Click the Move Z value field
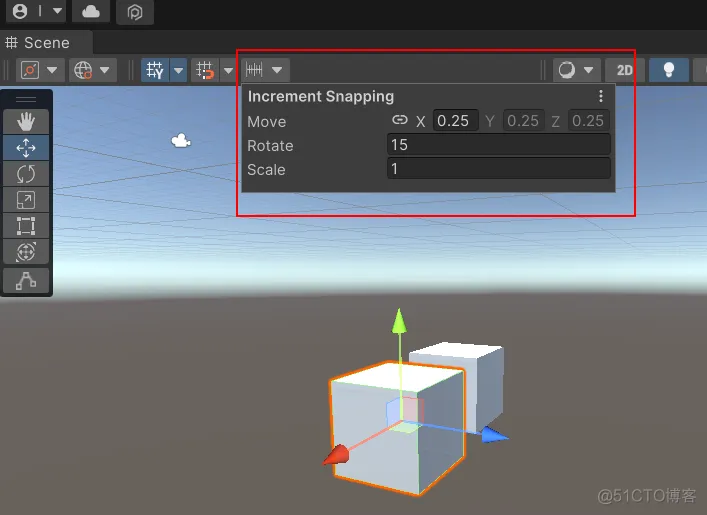707x515 pixels. click(589, 120)
